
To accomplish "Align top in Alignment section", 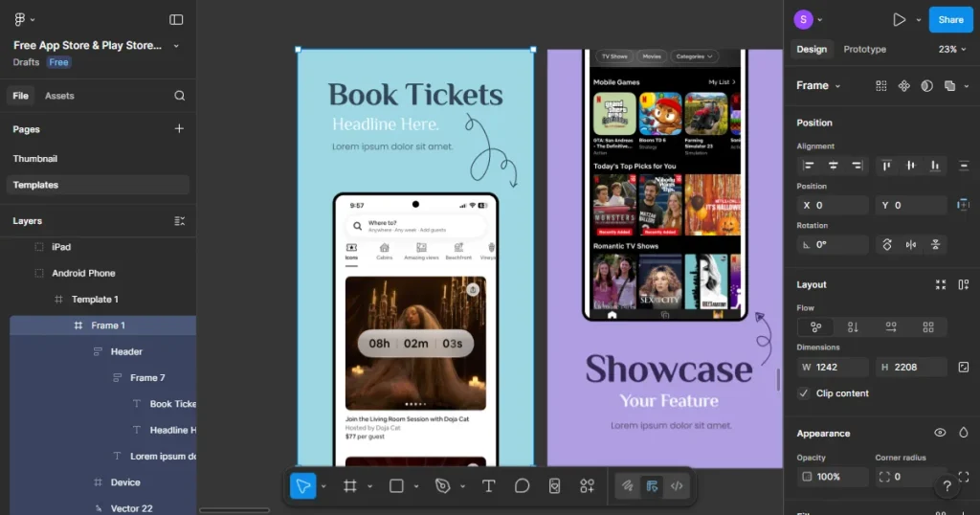I will click(x=886, y=166).
